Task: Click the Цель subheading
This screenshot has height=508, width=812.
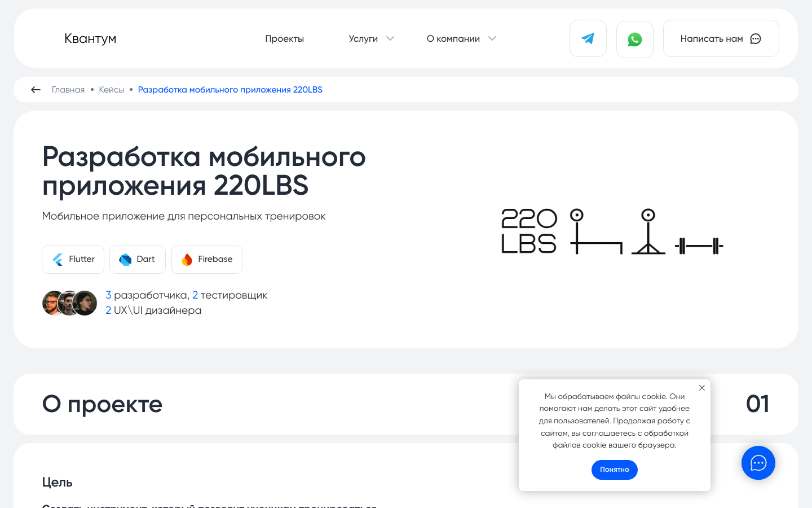Action: tap(58, 482)
